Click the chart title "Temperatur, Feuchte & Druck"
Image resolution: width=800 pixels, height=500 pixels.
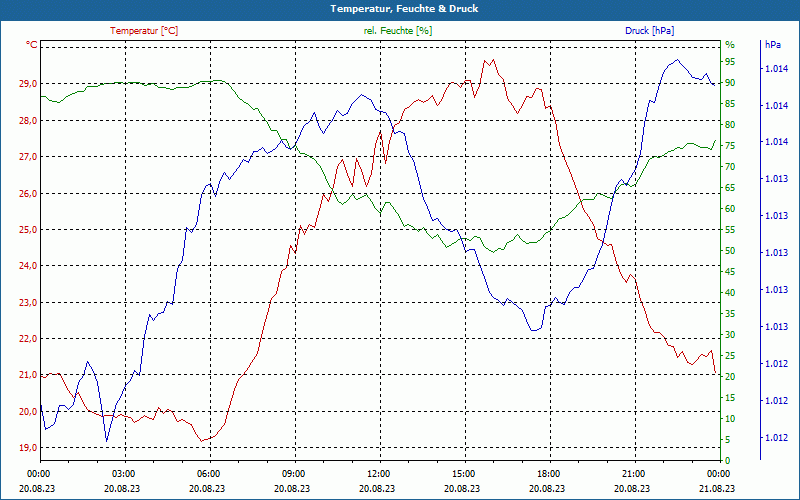point(404,9)
